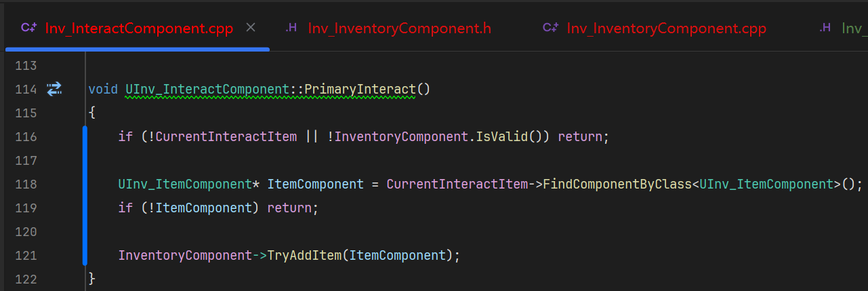Click the void keyword on line 114
The height and width of the screenshot is (291, 868).
[x=103, y=89]
